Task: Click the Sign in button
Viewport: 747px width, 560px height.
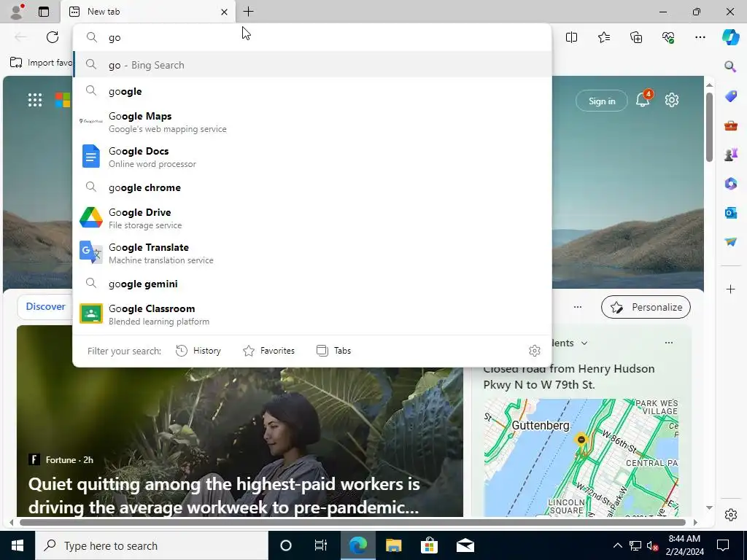Action: [602, 101]
